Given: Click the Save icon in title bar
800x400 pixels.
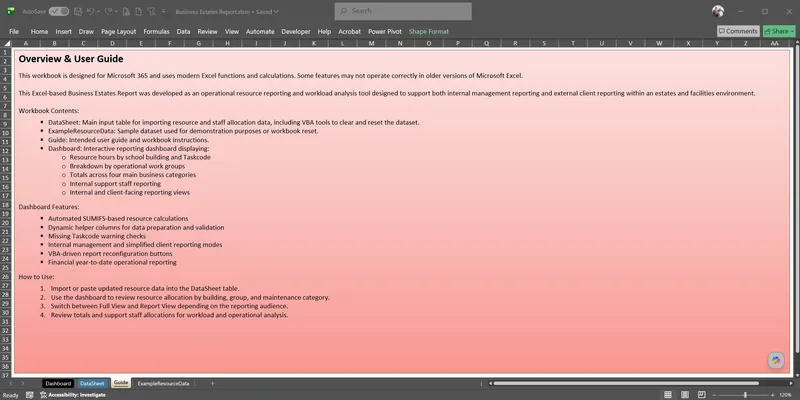Looking at the screenshot, I should (78, 11).
